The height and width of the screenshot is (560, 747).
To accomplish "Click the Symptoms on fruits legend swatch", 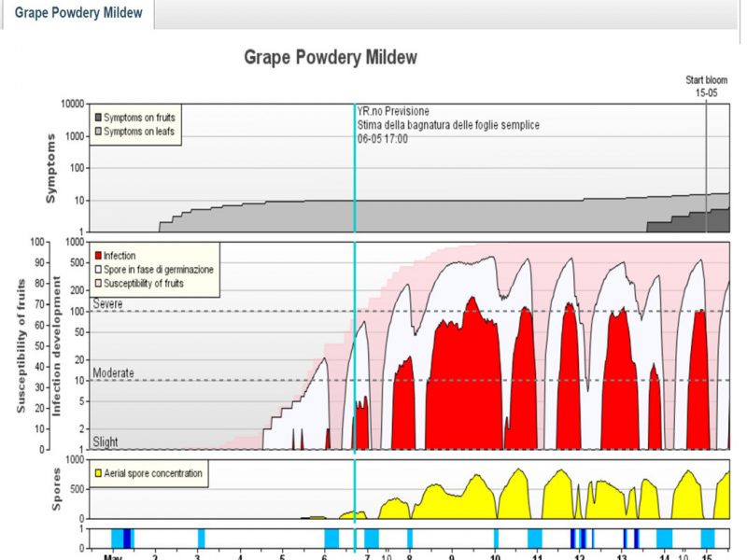I will 96,118.
